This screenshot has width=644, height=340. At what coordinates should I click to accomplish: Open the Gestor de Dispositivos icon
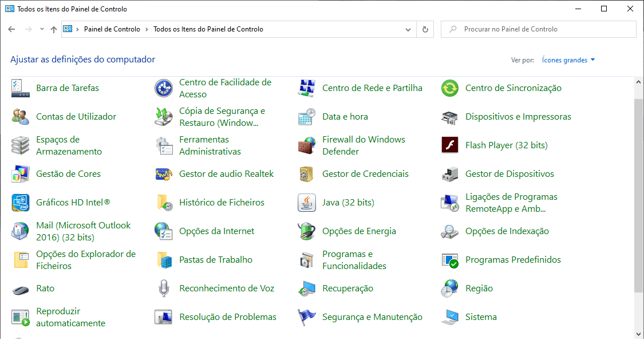pyautogui.click(x=450, y=174)
